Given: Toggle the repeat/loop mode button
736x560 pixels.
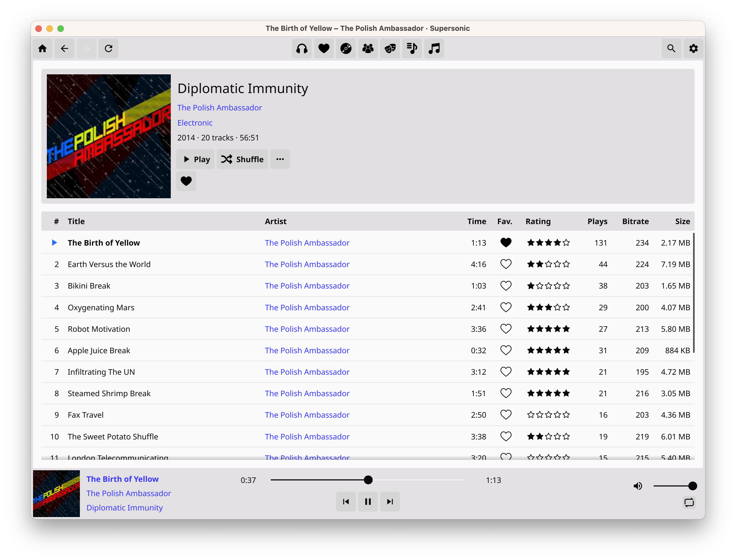Looking at the screenshot, I should (x=689, y=502).
